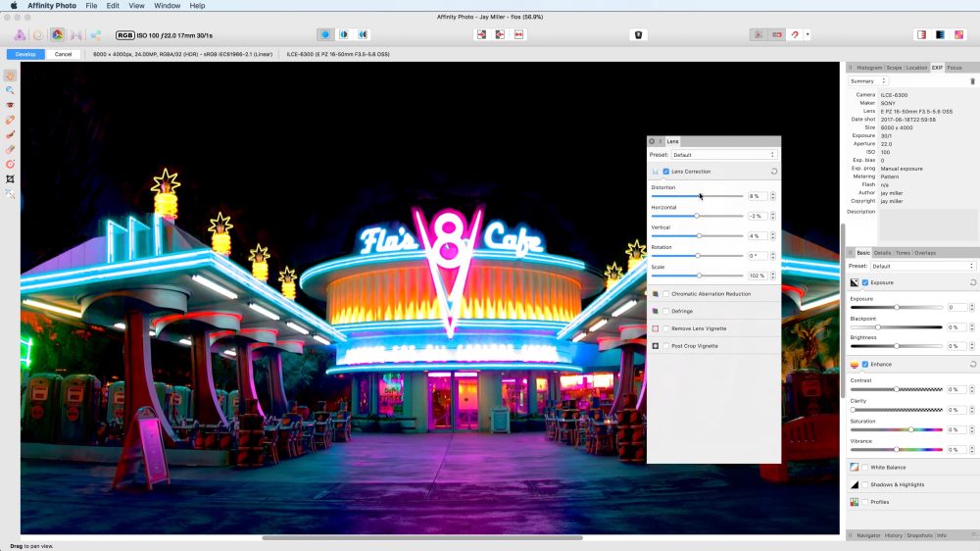Image resolution: width=980 pixels, height=551 pixels.
Task: Select the Develop Persona icon
Action: 58,35
